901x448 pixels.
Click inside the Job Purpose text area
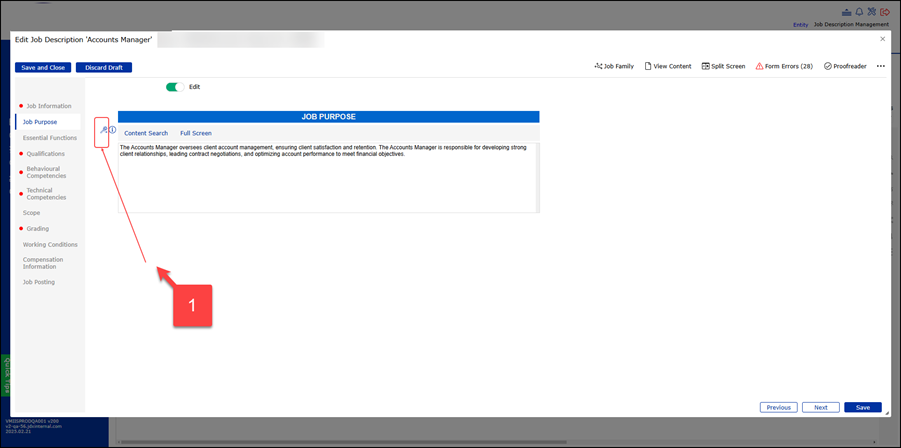click(327, 177)
